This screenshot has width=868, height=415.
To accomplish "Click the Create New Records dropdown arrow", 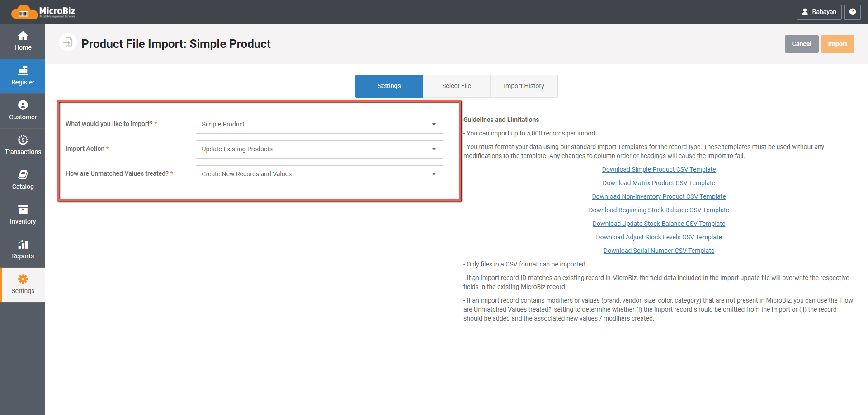I will pos(434,174).
